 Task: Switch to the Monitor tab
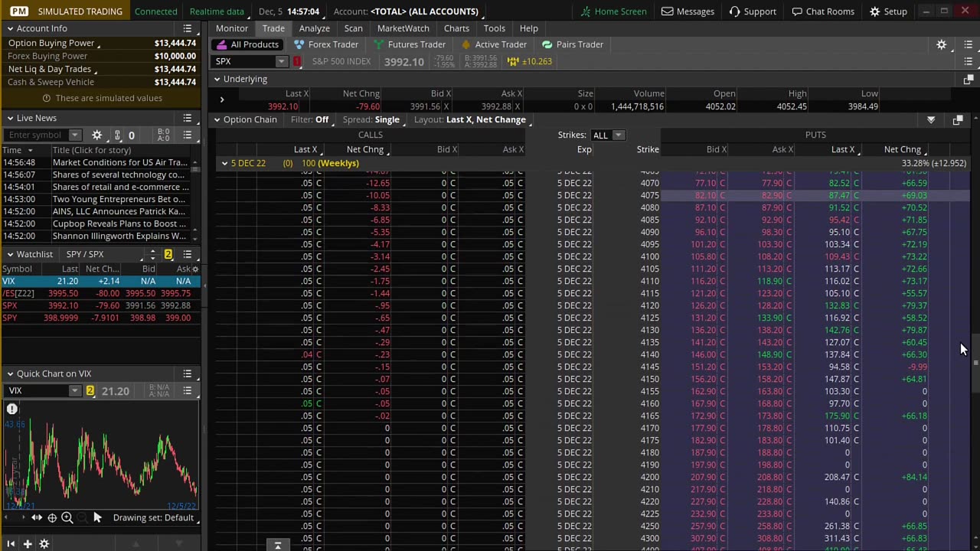[x=232, y=28]
